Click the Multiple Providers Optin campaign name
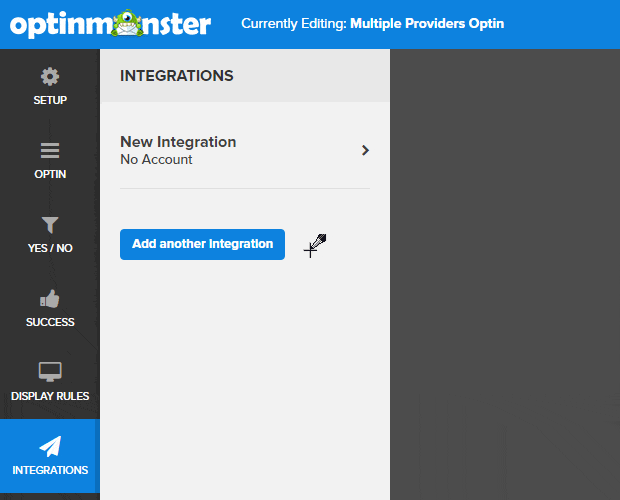620x500 pixels. [427, 23]
